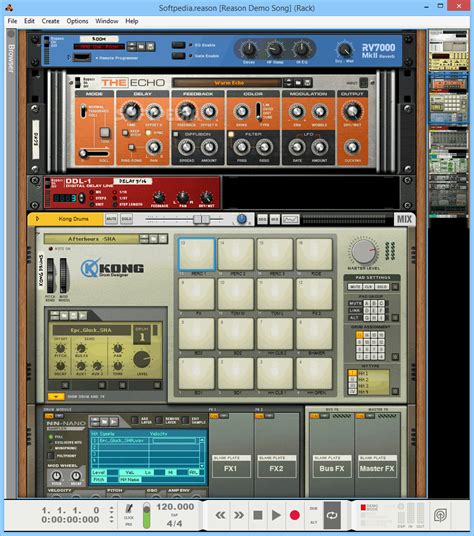474x536 pixels.
Task: Click the Kong Drums blue pan knob
Action: coord(242,219)
